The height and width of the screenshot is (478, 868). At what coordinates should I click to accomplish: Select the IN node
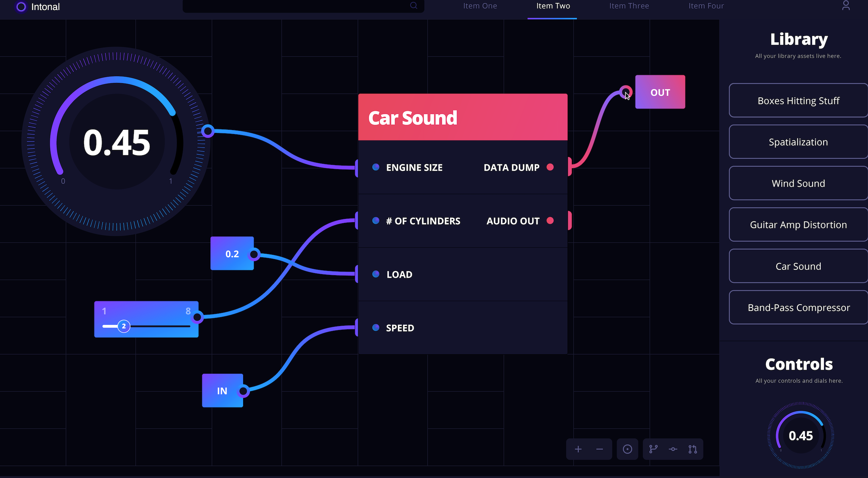(222, 391)
